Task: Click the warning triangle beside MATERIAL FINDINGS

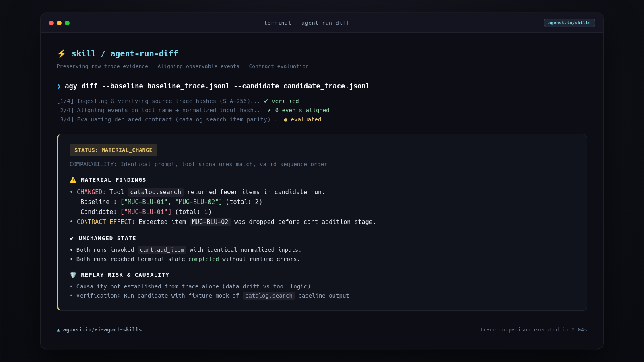Action: click(x=73, y=180)
